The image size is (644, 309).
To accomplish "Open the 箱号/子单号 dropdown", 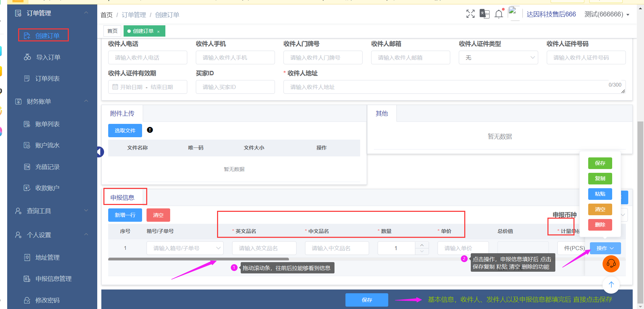I will coord(185,248).
